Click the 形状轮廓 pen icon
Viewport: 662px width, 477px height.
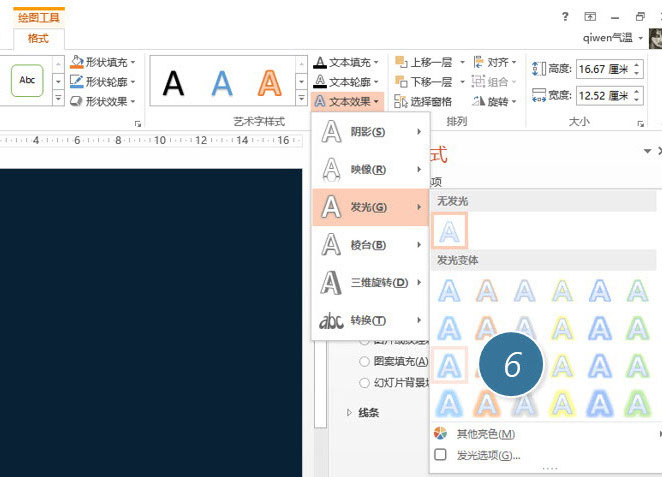[x=77, y=81]
